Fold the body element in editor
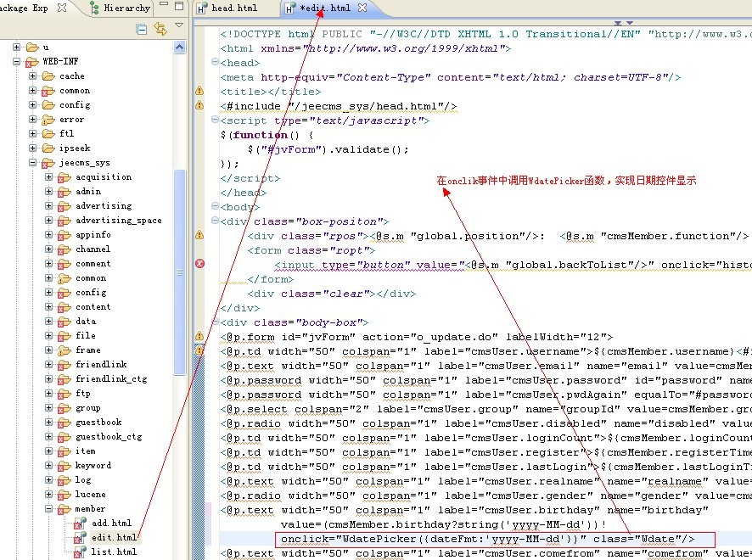This screenshot has height=560, width=752. [x=215, y=206]
